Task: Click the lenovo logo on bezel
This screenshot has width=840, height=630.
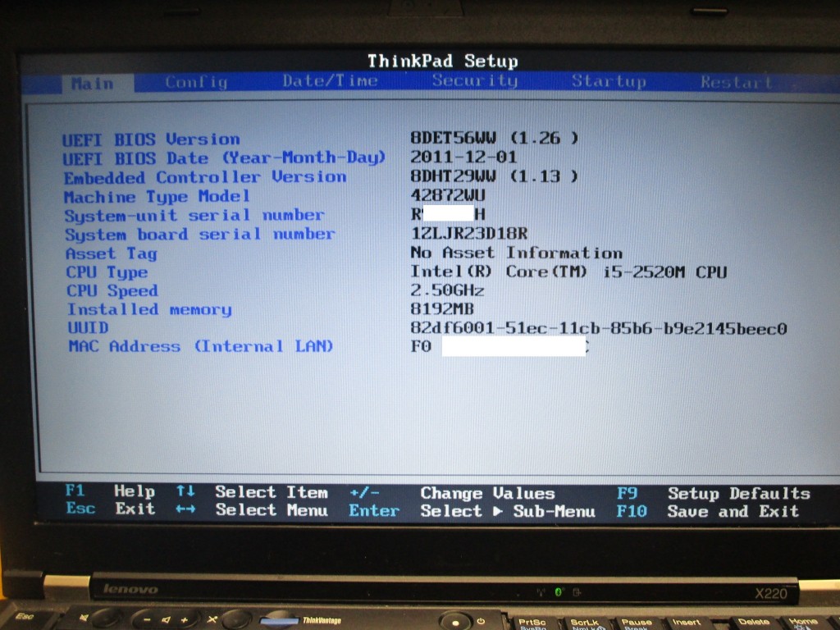Action: [130, 589]
